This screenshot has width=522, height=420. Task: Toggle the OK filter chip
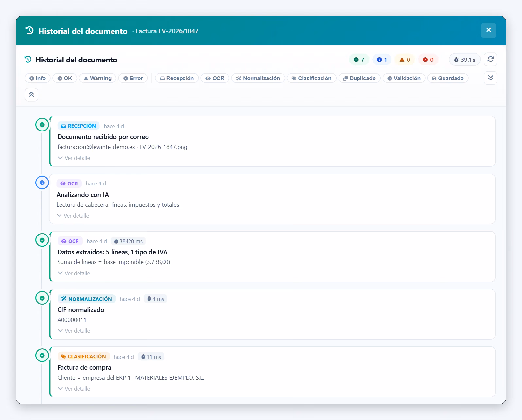coord(65,78)
